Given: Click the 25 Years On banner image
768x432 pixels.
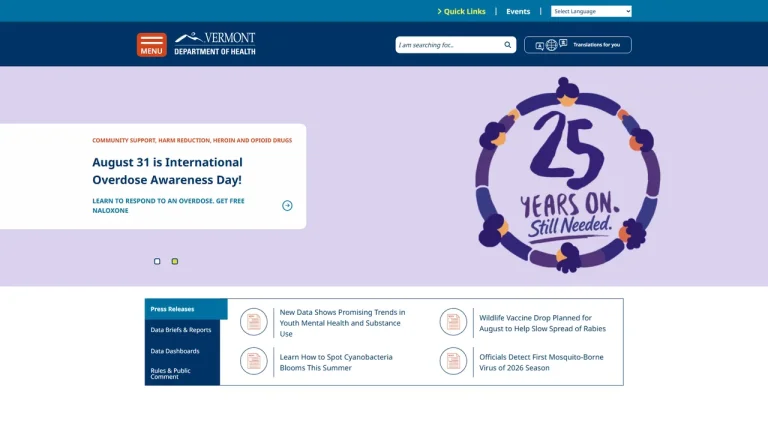Looking at the screenshot, I should [x=568, y=175].
